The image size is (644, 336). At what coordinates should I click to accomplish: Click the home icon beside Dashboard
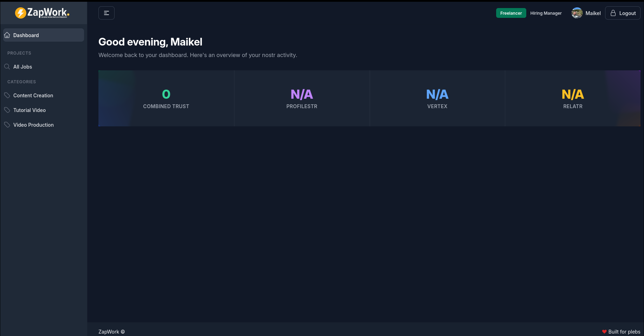pos(7,35)
